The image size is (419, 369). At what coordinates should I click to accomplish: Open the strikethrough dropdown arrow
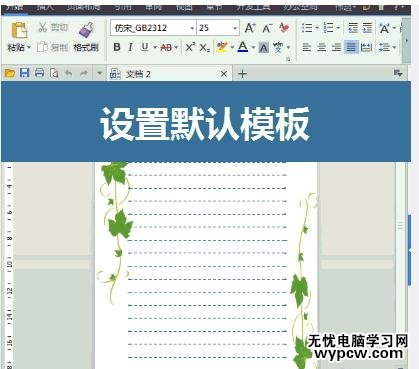(176, 48)
